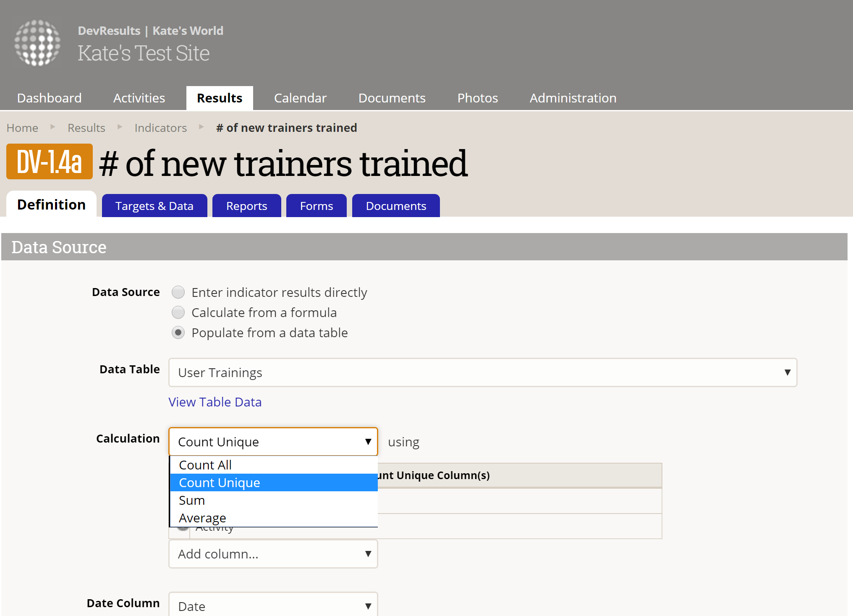This screenshot has width=853, height=616.
Task: Open the User Trainings data table dropdown
Action: [x=482, y=372]
